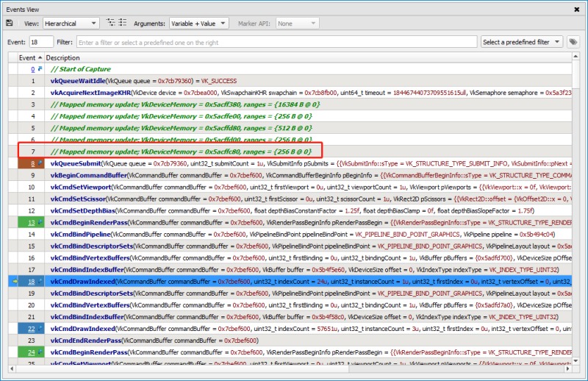Click the save events icon in the toolbar
588x381 pixels.
(10, 24)
